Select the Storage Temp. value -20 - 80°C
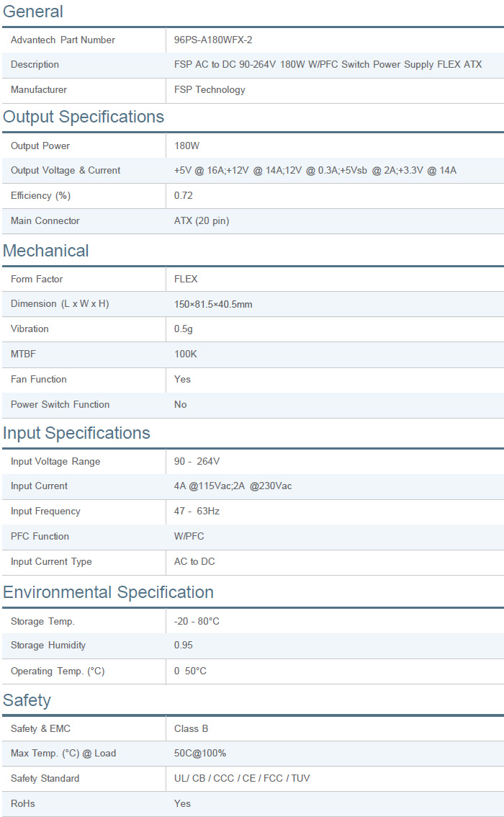Screen dimensions: 504x817 197,621
